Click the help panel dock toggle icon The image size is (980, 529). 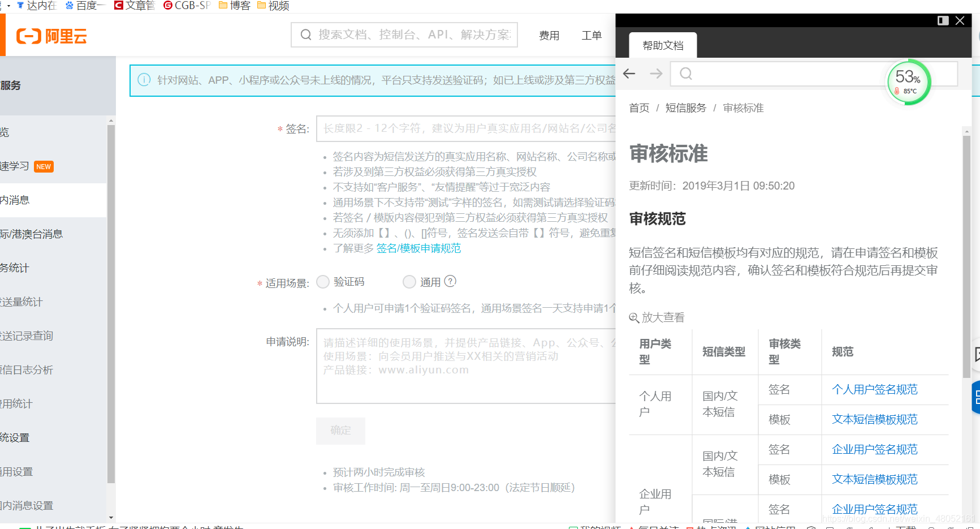(x=943, y=20)
